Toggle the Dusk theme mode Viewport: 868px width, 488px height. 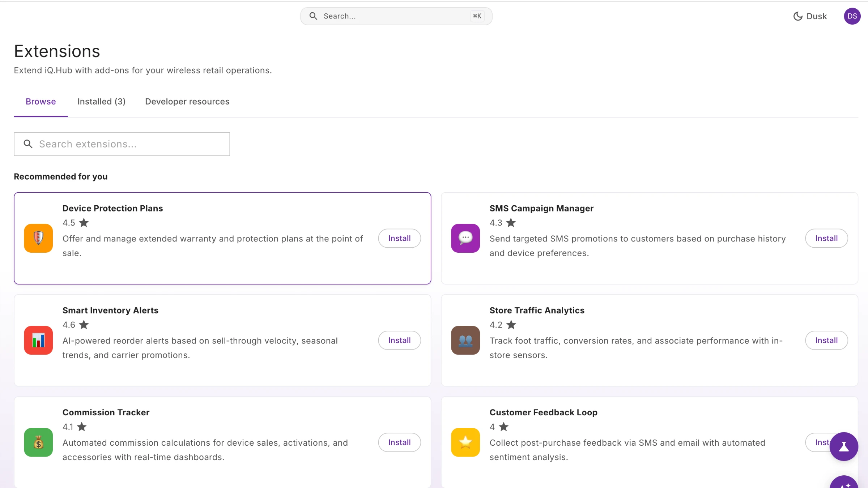tap(810, 16)
